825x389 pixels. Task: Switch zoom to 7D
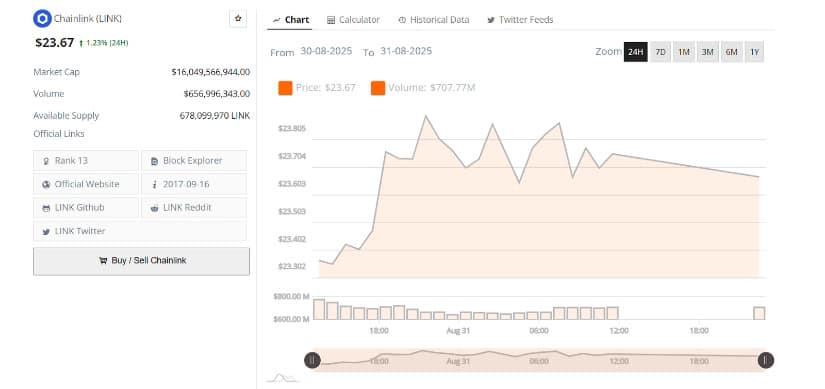click(x=660, y=52)
